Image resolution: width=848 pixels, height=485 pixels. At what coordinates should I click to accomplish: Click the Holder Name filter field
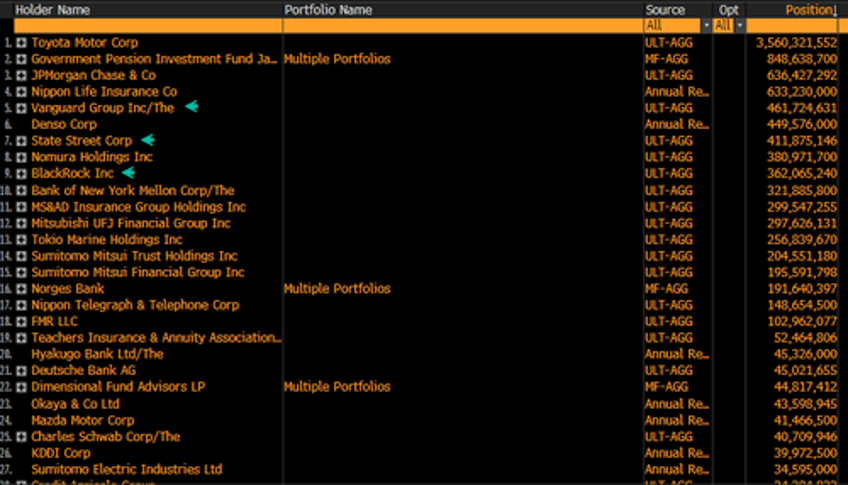(148, 25)
